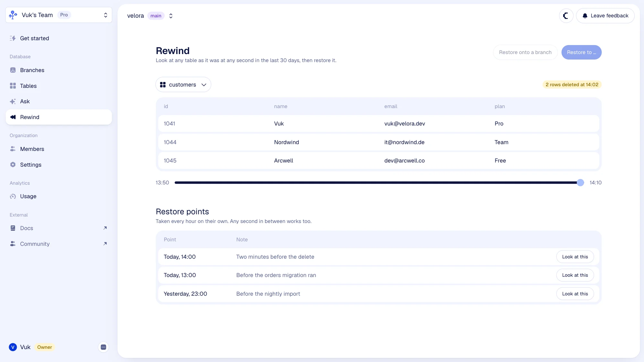
Task: Click the external arrow next to Community
Action: 105,244
